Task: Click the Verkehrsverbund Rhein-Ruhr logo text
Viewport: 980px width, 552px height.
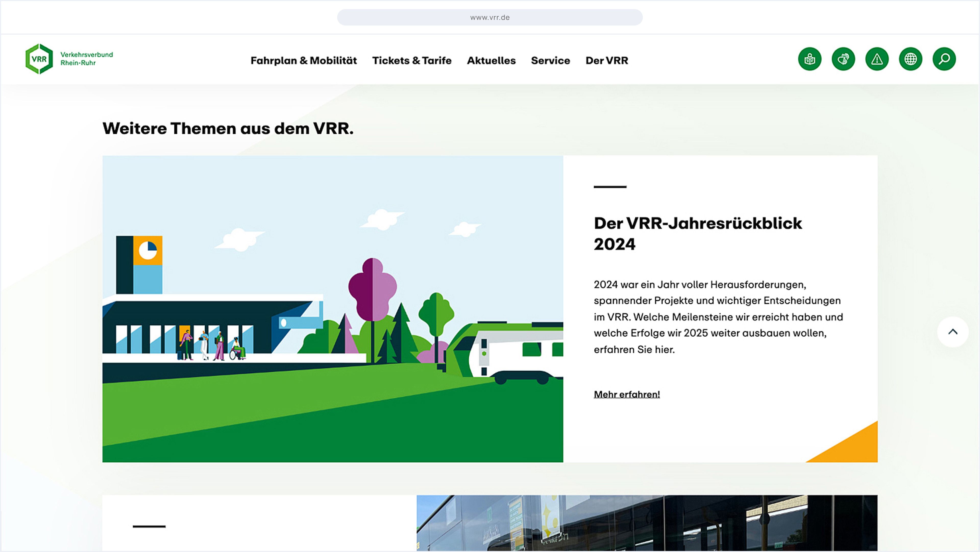Action: (87, 59)
